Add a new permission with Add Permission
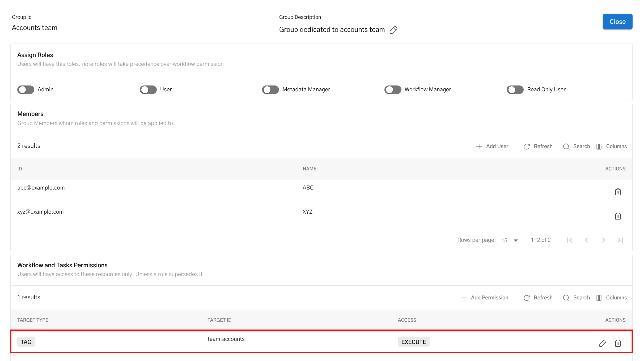 click(x=484, y=298)
